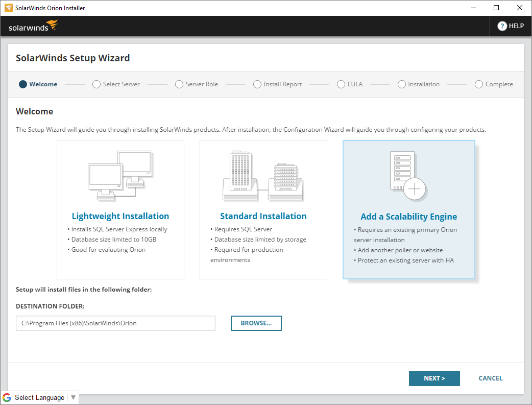The height and width of the screenshot is (405, 532).
Task: Click the SolarWinds installer title bar icon
Action: [x=8, y=8]
